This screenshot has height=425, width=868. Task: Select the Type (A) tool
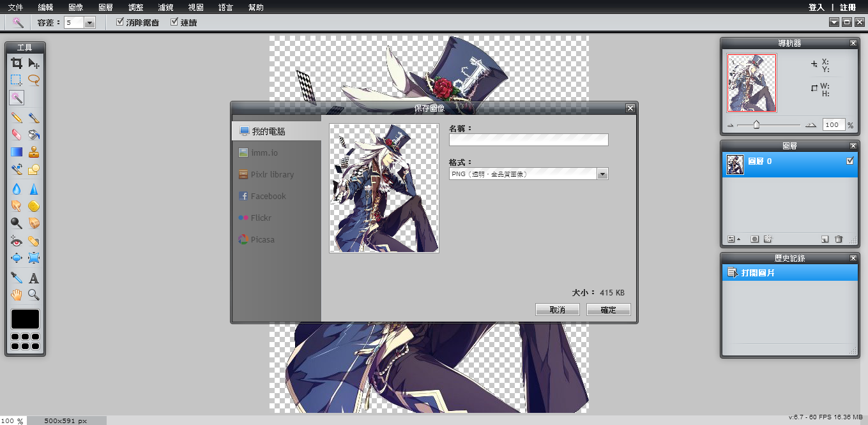coord(34,278)
